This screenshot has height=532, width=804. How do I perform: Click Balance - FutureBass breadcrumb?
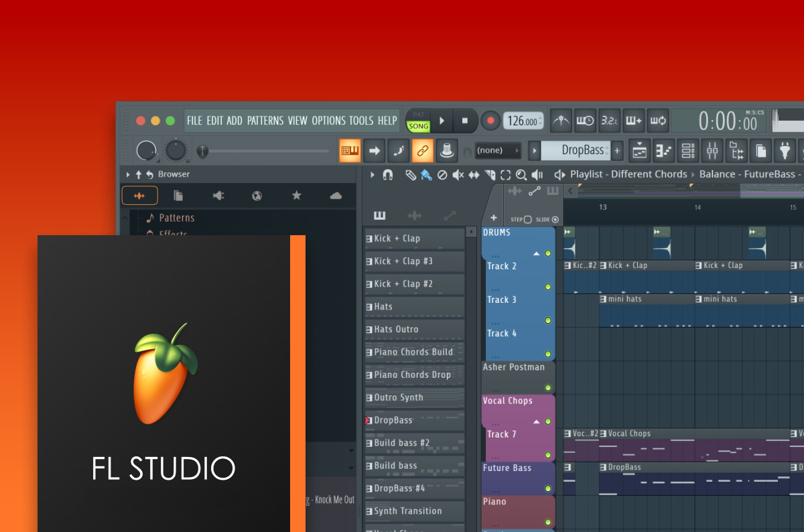tap(747, 174)
